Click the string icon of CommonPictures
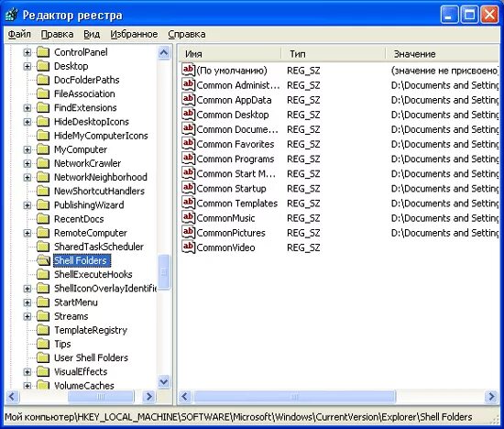This screenshot has width=504, height=429. [189, 233]
